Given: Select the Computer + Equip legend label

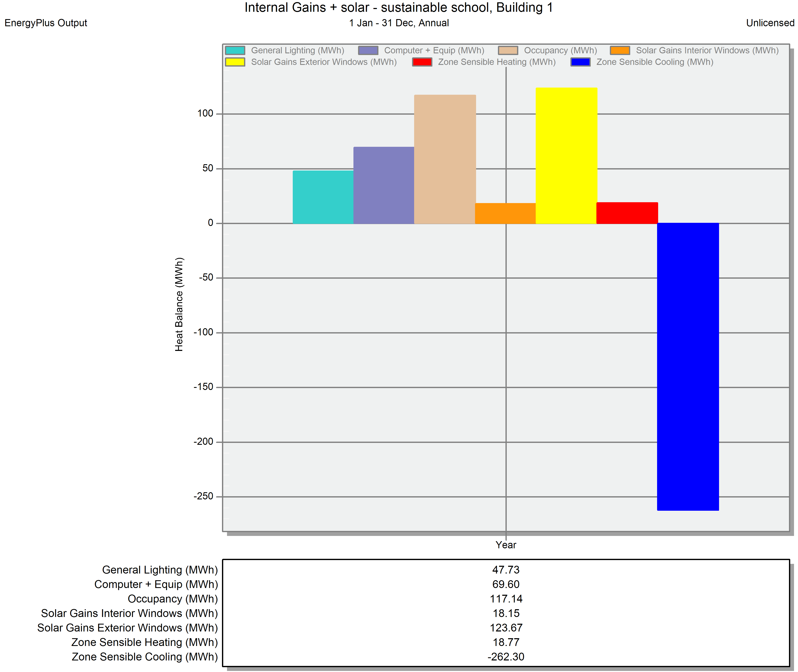Looking at the screenshot, I should coord(434,50).
